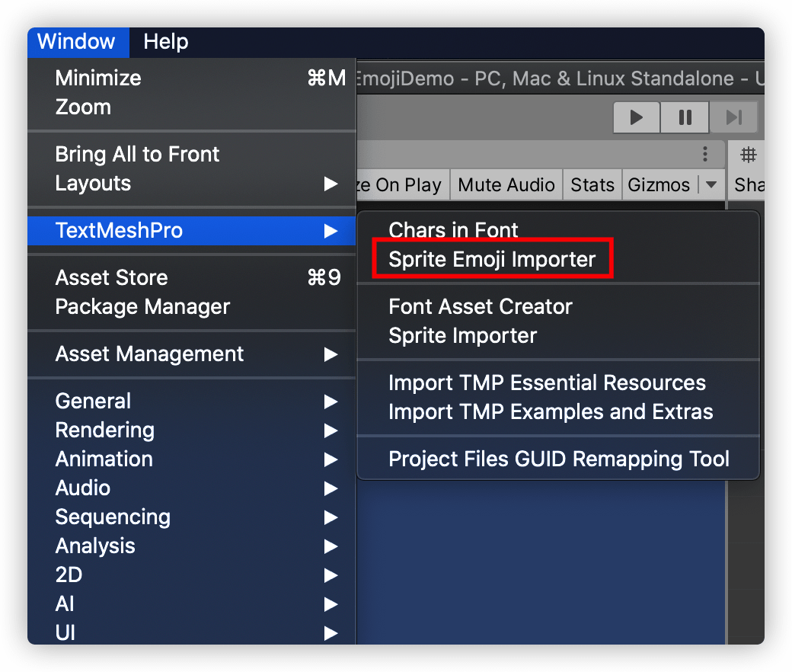The image size is (792, 672).
Task: Expand the Sequencing submenu
Action: 192,517
